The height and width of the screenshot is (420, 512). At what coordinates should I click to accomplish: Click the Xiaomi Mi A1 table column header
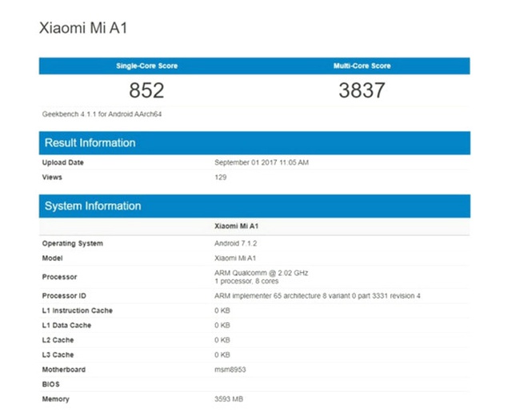pyautogui.click(x=237, y=226)
